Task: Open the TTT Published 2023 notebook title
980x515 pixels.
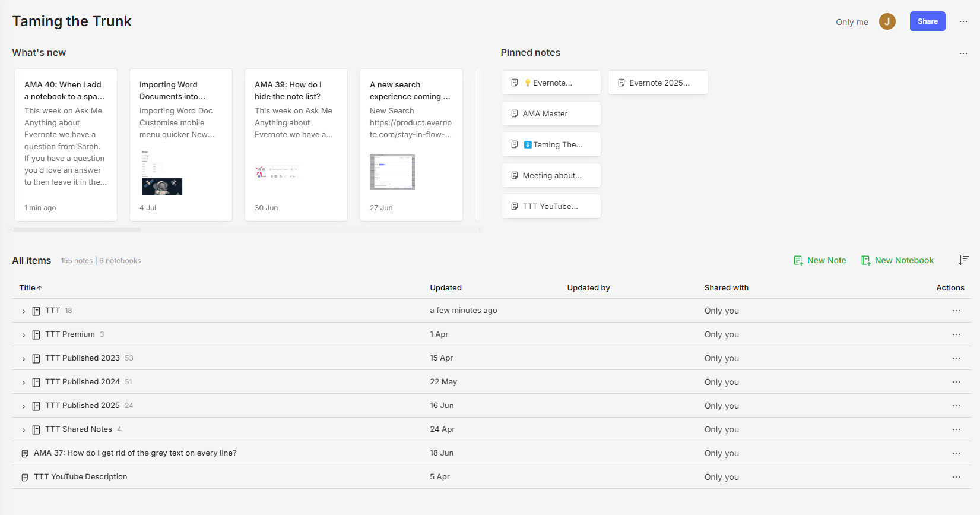Action: (x=83, y=358)
